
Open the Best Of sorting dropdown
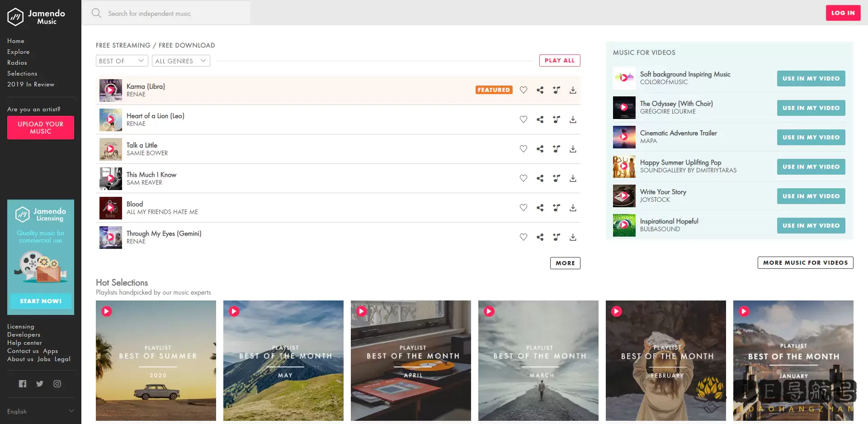[x=122, y=61]
